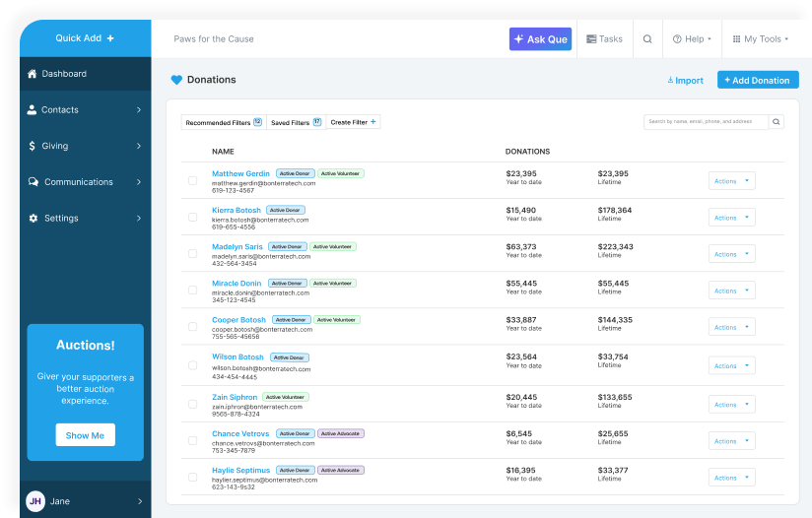The height and width of the screenshot is (518, 812).
Task: Check the box next to Cooper Botosh
Action: (x=192, y=327)
